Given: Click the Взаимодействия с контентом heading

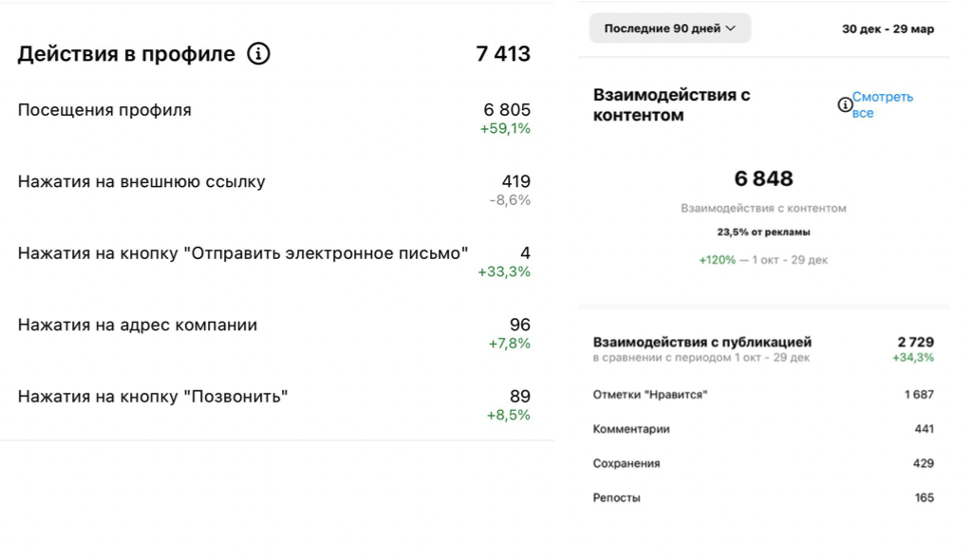Looking at the screenshot, I should pos(671,104).
